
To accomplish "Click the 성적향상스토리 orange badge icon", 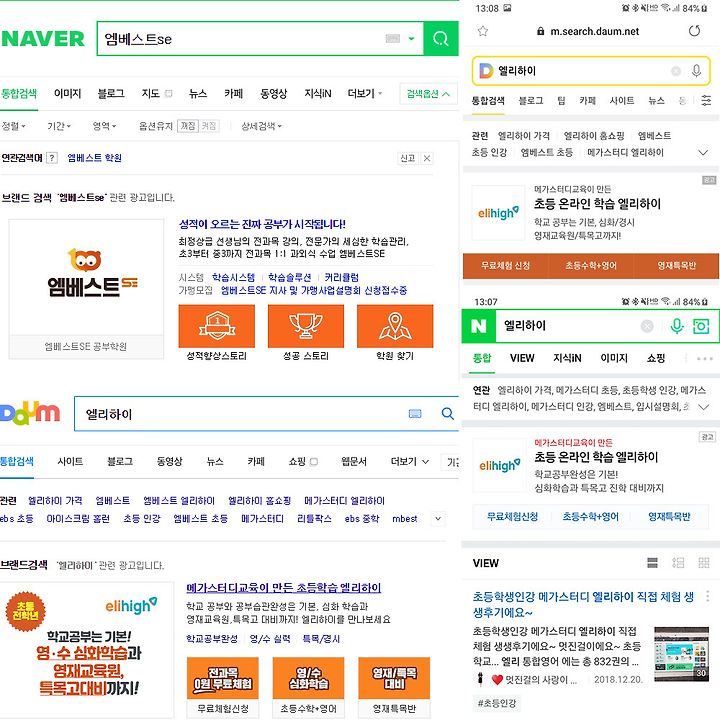I will tap(217, 326).
